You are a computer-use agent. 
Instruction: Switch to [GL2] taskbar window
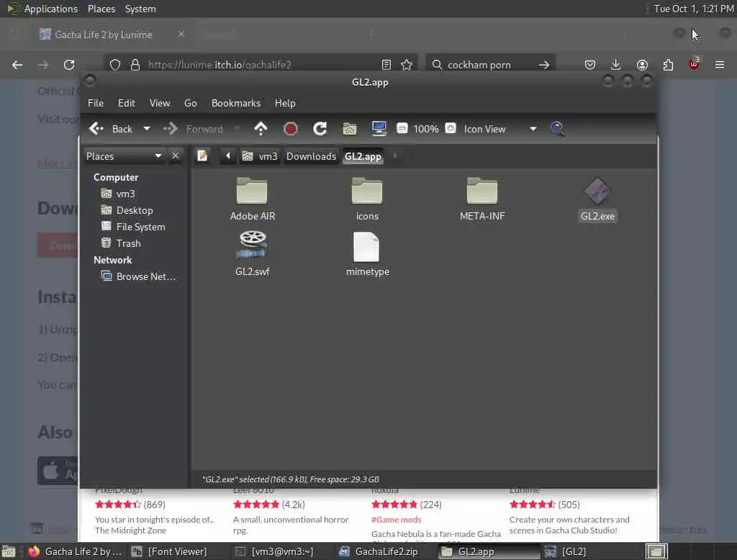click(566, 551)
